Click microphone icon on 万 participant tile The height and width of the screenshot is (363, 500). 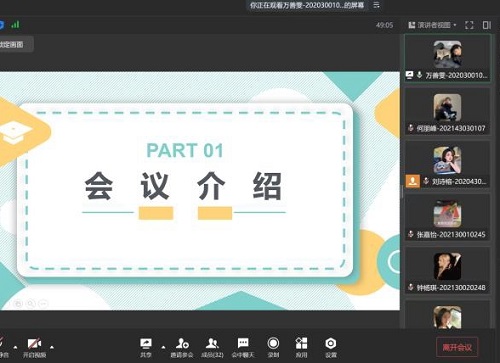[x=420, y=75]
